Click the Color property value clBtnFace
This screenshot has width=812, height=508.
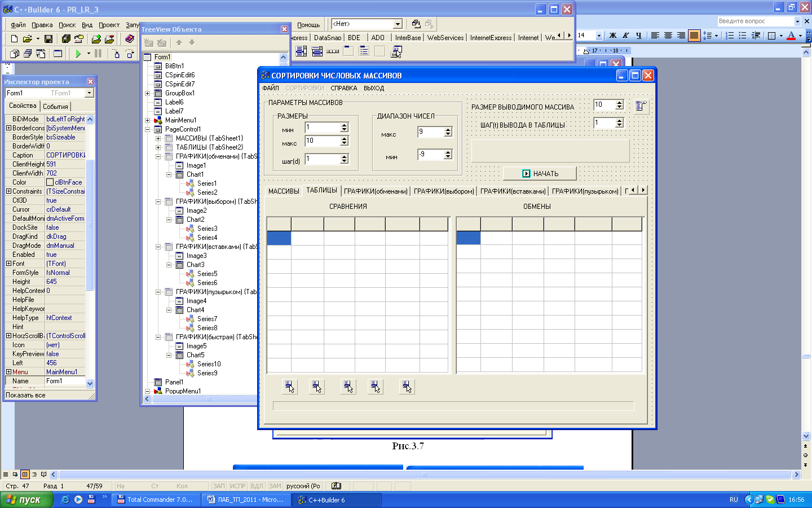pyautogui.click(x=65, y=182)
